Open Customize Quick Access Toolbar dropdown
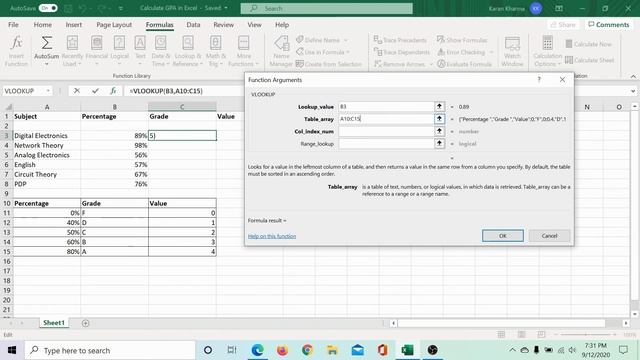This screenshot has width=640, height=360. pyautogui.click(x=121, y=8)
